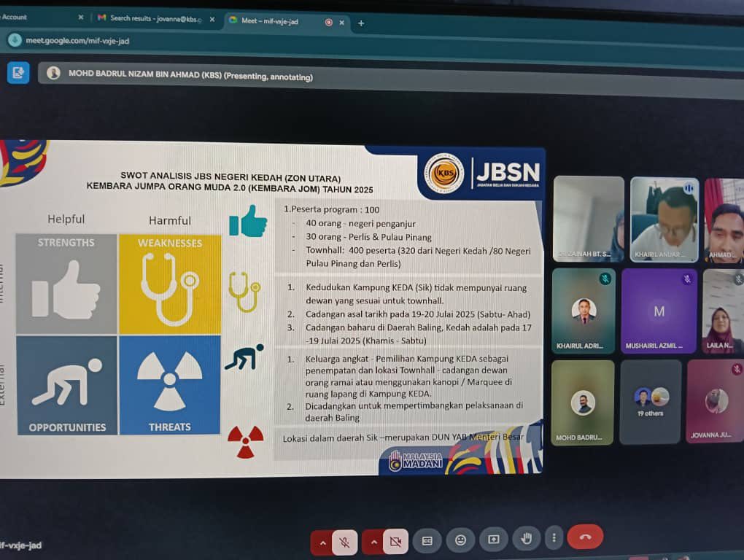Switch to the Gmail Search results tab

click(153, 18)
